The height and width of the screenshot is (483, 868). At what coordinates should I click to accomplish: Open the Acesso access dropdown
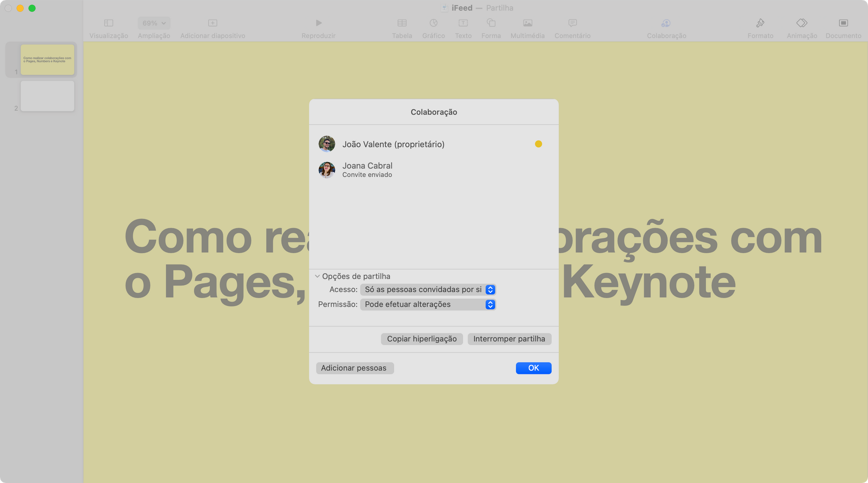(428, 290)
